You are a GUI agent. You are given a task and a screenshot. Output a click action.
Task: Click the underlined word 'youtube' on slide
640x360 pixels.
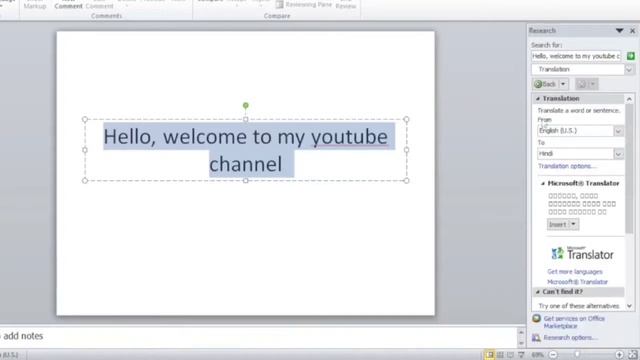tap(349, 136)
